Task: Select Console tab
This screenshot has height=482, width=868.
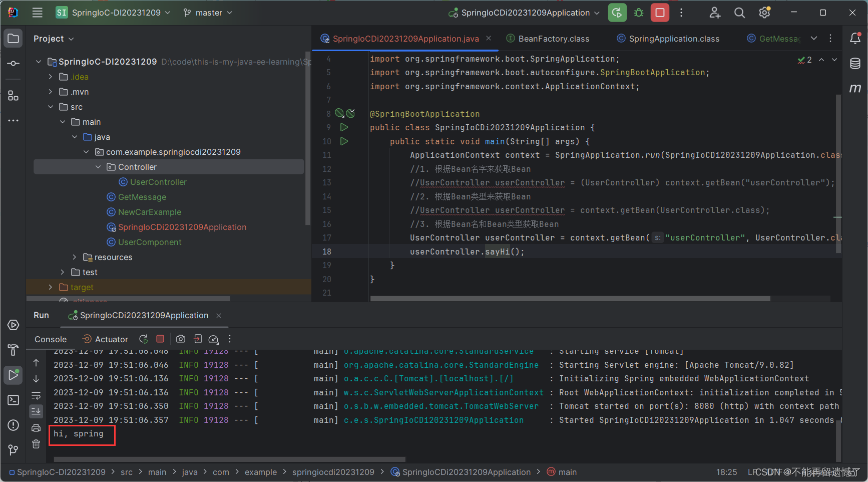Action: click(x=51, y=339)
